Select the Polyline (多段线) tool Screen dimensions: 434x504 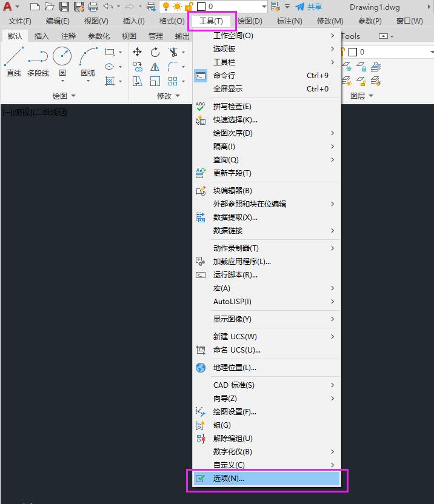(38, 62)
